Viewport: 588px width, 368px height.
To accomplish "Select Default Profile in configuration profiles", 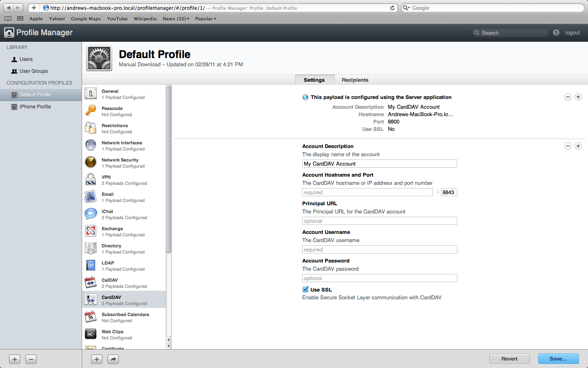I will [41, 95].
